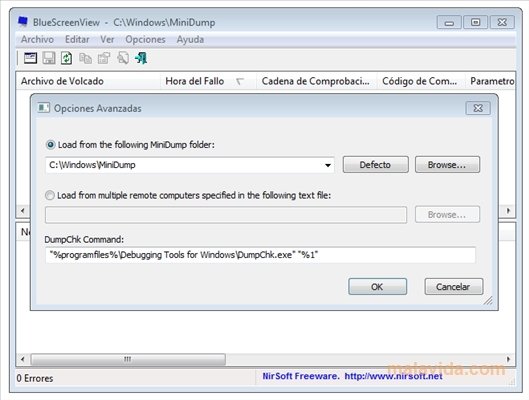Open the Opciones menu

click(x=145, y=39)
